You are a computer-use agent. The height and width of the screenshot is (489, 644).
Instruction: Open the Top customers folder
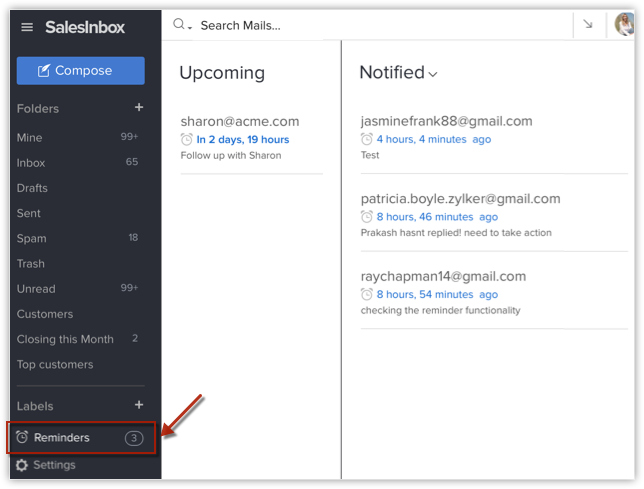point(55,365)
